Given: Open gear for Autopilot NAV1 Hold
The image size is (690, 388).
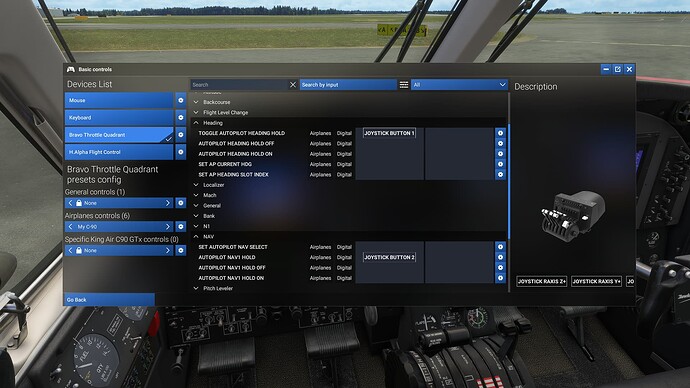Looking at the screenshot, I should click(x=500, y=257).
